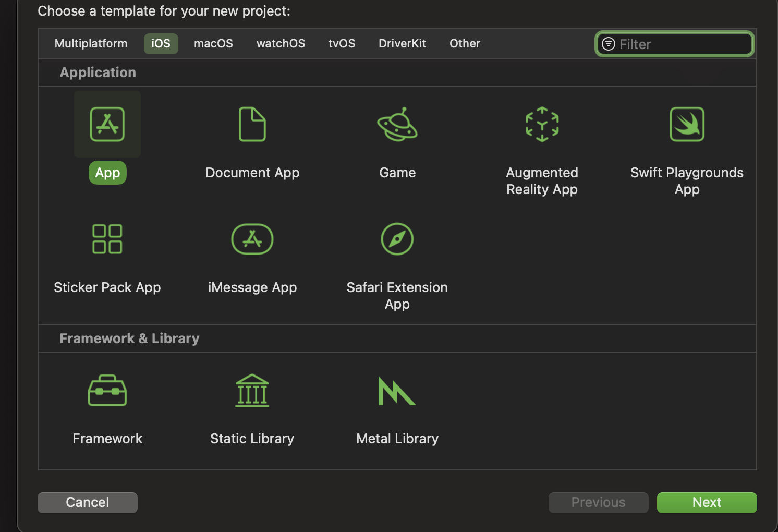Click the Application section header

pos(98,72)
